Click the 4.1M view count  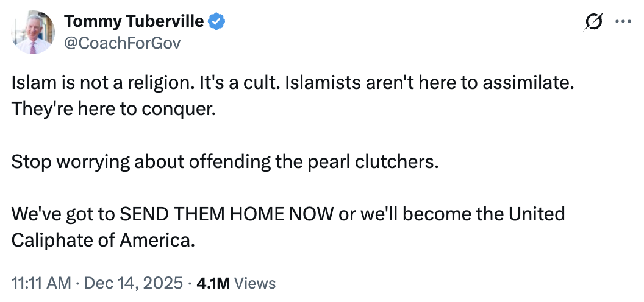pyautogui.click(x=213, y=283)
